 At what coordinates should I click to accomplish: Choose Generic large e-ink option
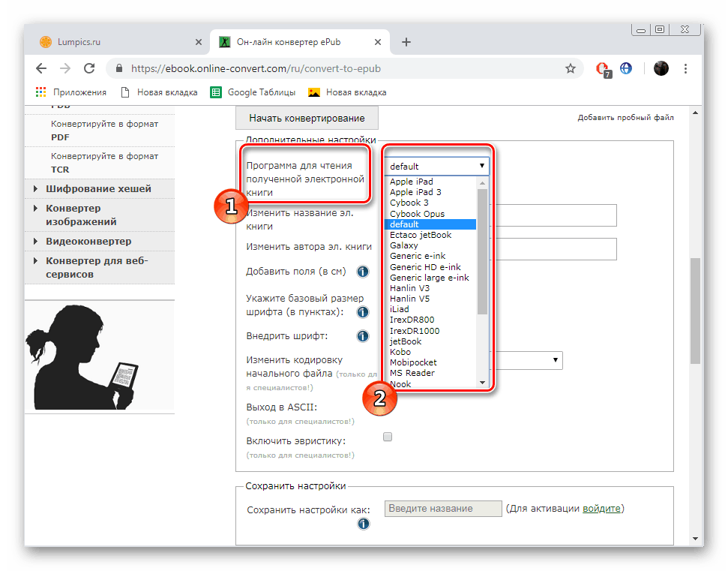coord(430,278)
